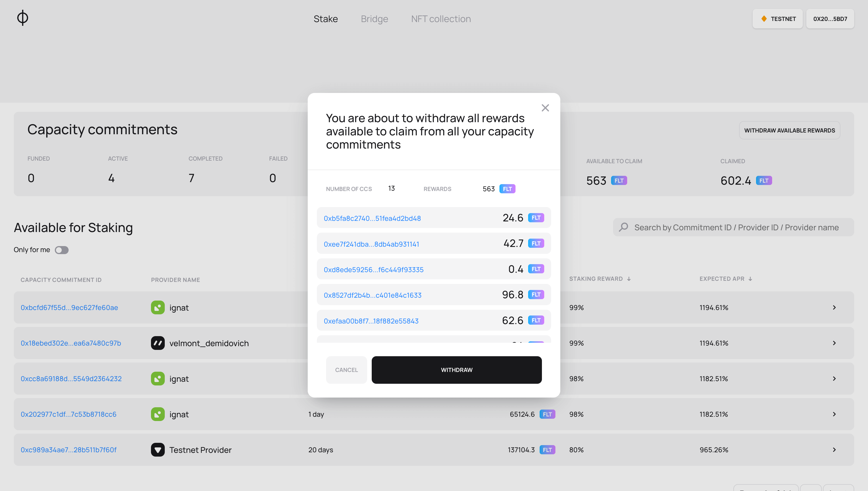This screenshot has height=491, width=868.
Task: Click the ignat icon on third staking row
Action: [x=157, y=378]
